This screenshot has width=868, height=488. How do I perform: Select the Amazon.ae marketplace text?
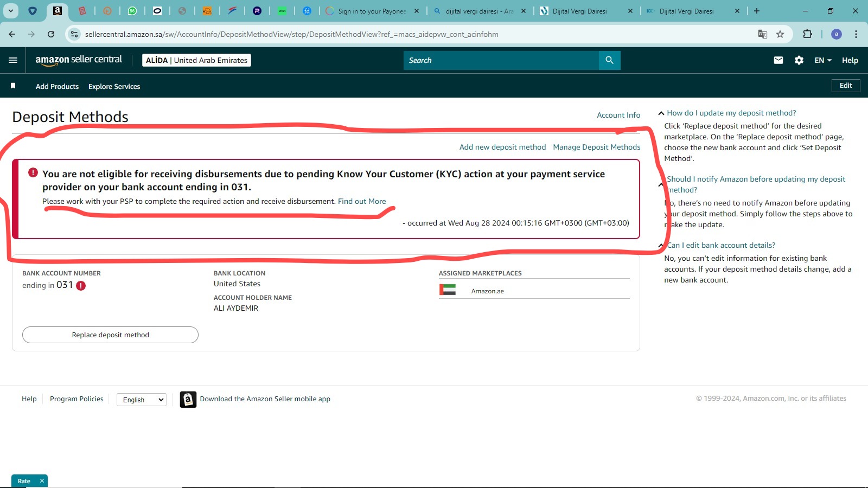pos(487,291)
